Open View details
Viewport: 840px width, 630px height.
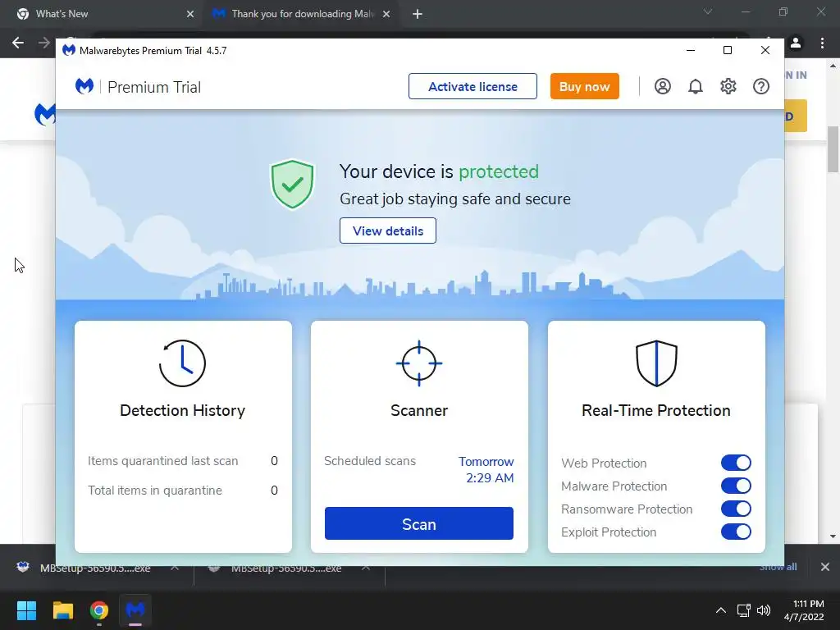388,231
